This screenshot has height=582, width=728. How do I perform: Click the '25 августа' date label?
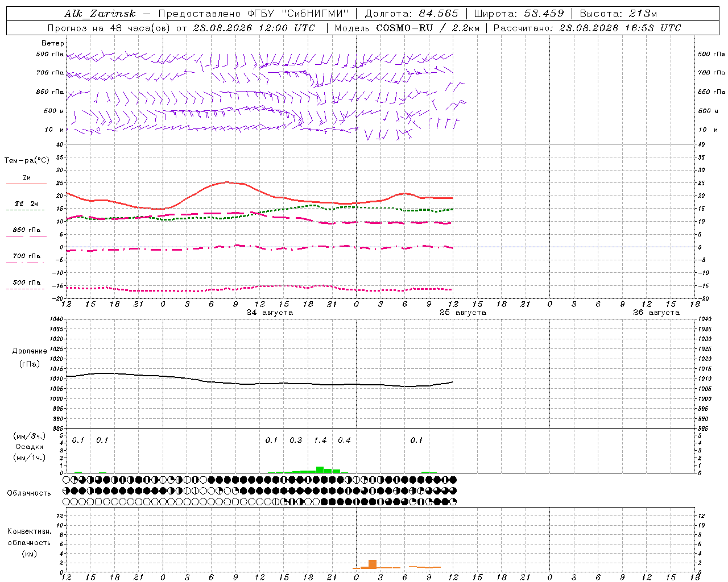coord(463,312)
